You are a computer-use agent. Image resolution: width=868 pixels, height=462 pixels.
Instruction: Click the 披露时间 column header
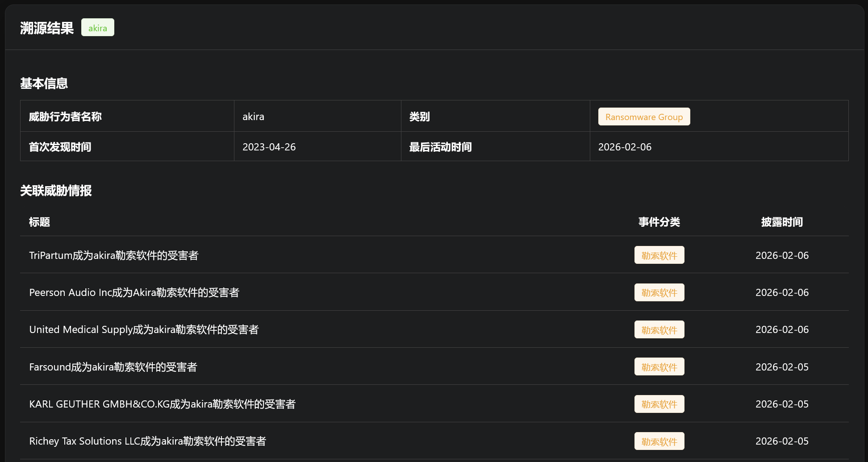pyautogui.click(x=782, y=222)
